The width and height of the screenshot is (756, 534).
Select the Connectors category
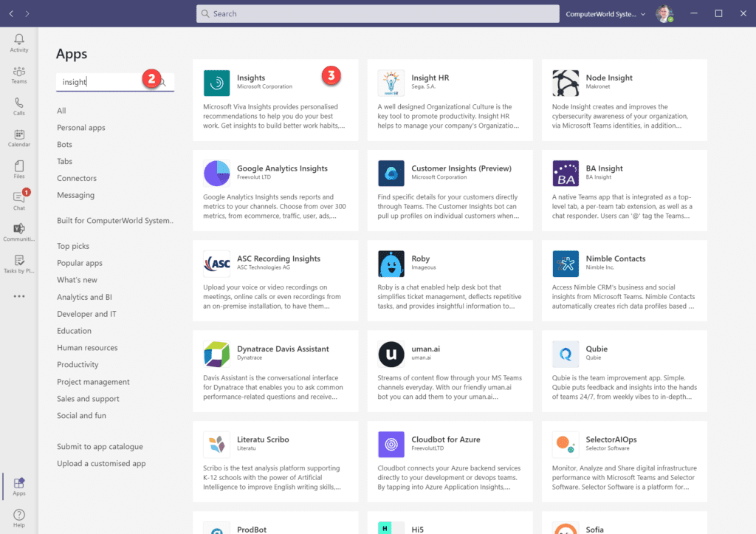pos(77,178)
